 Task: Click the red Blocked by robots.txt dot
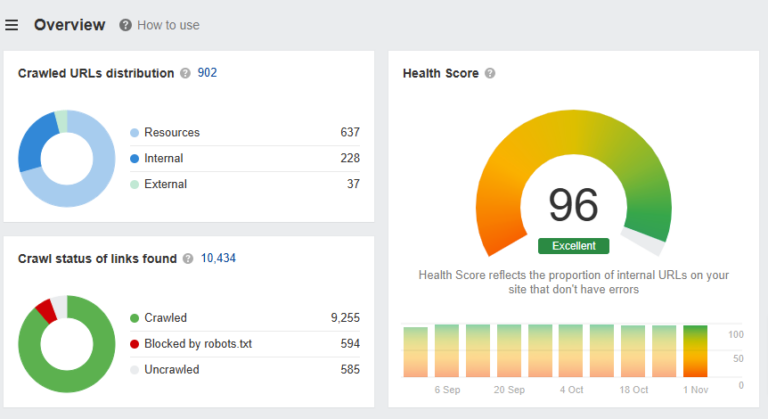(135, 344)
